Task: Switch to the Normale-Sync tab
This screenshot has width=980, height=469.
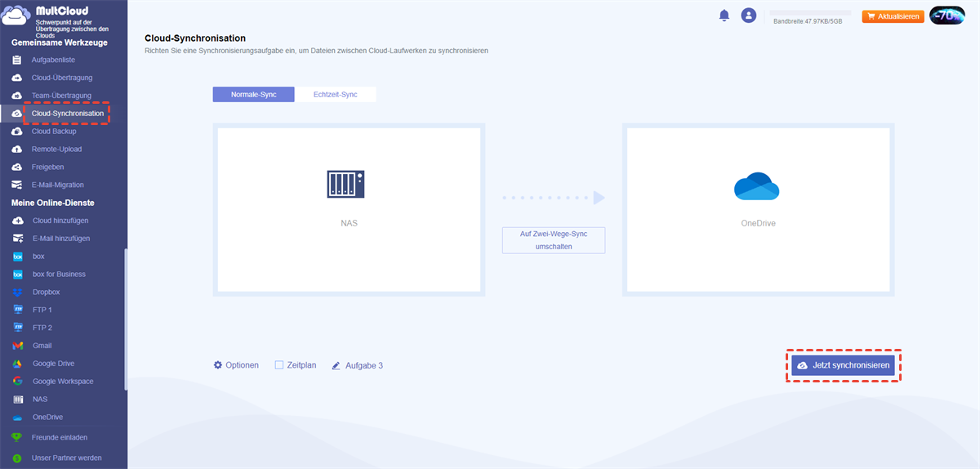Action: point(254,95)
